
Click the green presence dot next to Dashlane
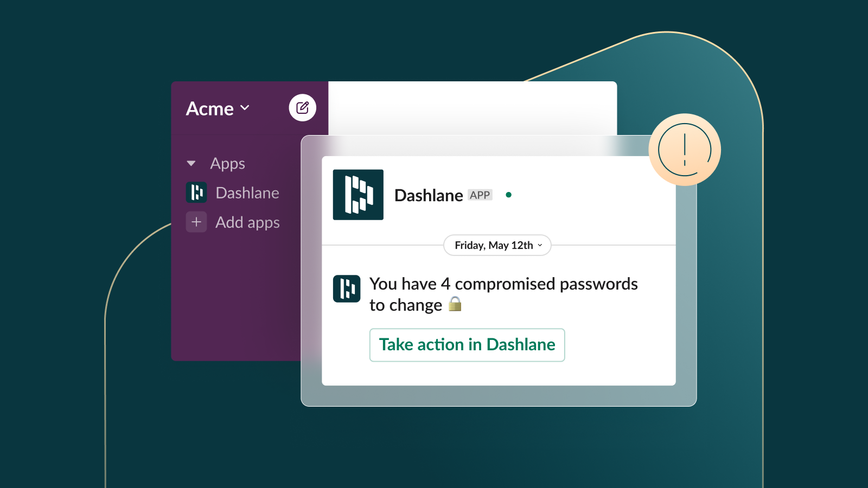[509, 195]
